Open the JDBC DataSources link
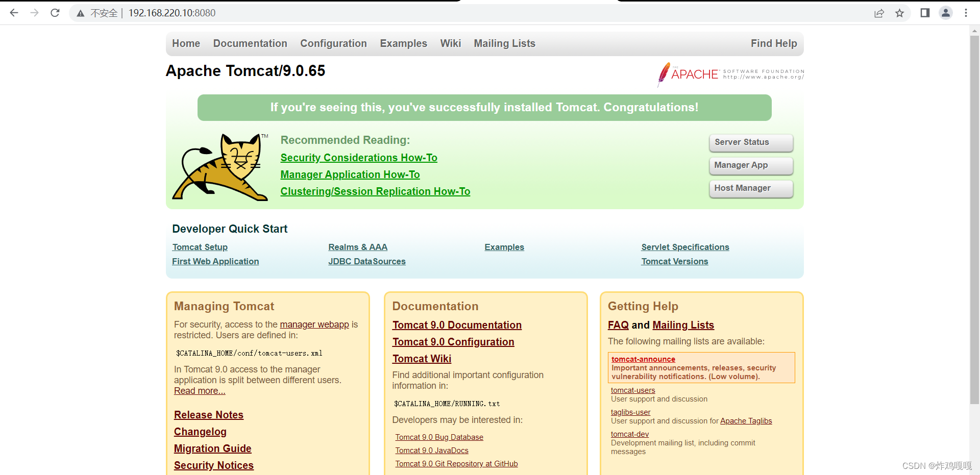980x475 pixels. click(x=367, y=261)
